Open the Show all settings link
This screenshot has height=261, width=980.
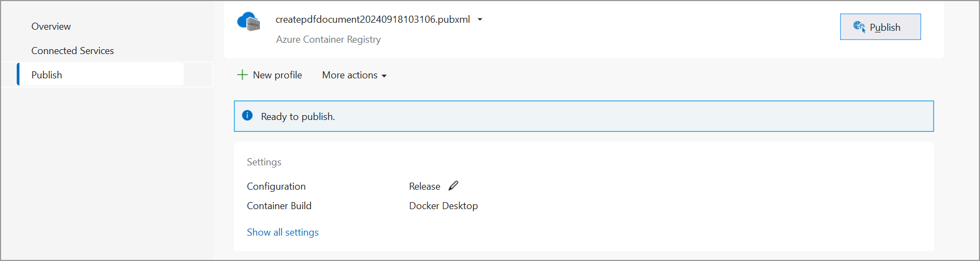(x=283, y=232)
